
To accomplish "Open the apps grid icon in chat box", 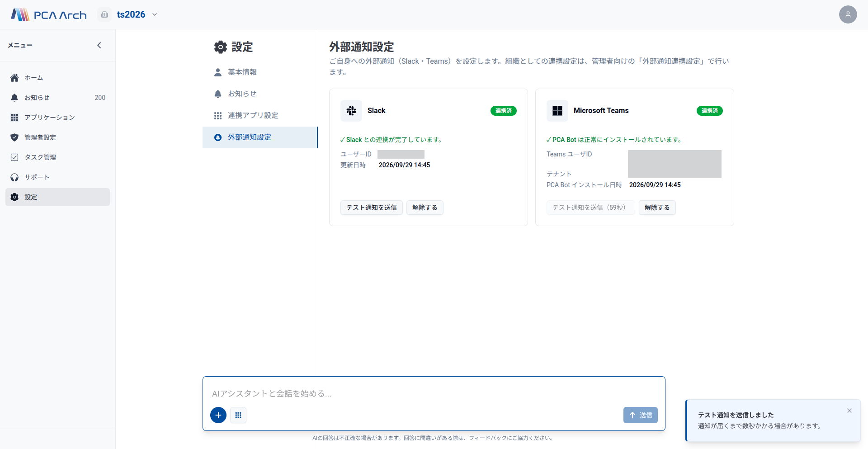I will (238, 415).
